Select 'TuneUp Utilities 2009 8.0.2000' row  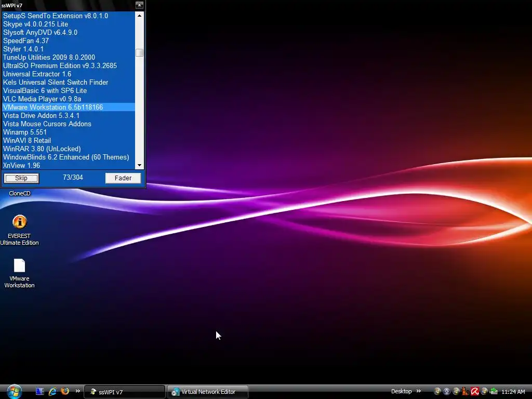69,57
